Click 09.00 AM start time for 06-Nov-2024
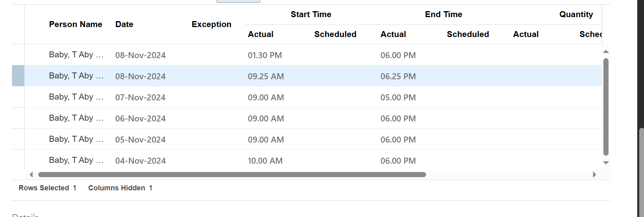644x217 pixels. [266, 119]
